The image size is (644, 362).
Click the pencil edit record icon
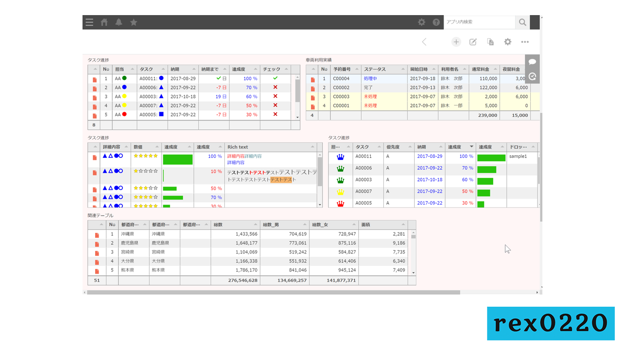[x=473, y=42]
